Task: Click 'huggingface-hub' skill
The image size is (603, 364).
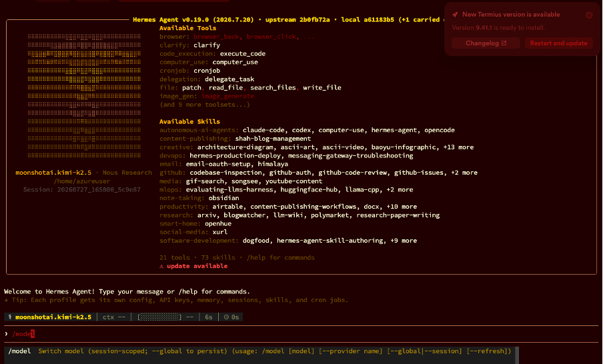Action: point(309,189)
